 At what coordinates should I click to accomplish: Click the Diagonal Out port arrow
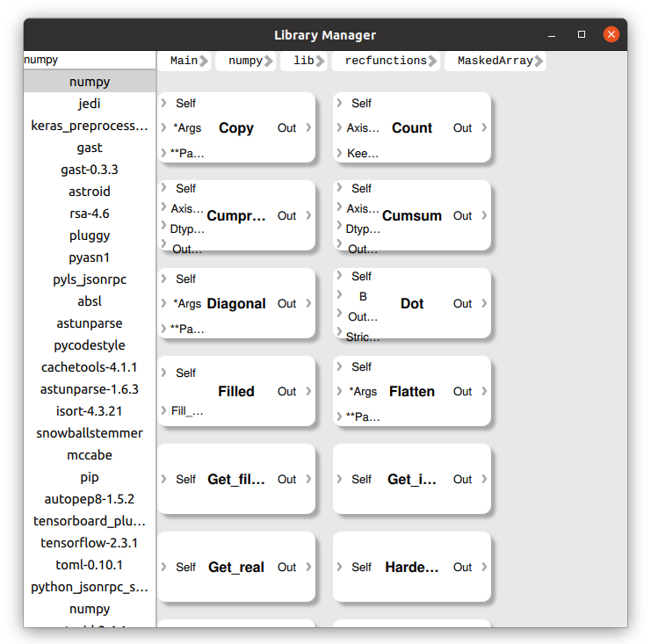(x=308, y=303)
